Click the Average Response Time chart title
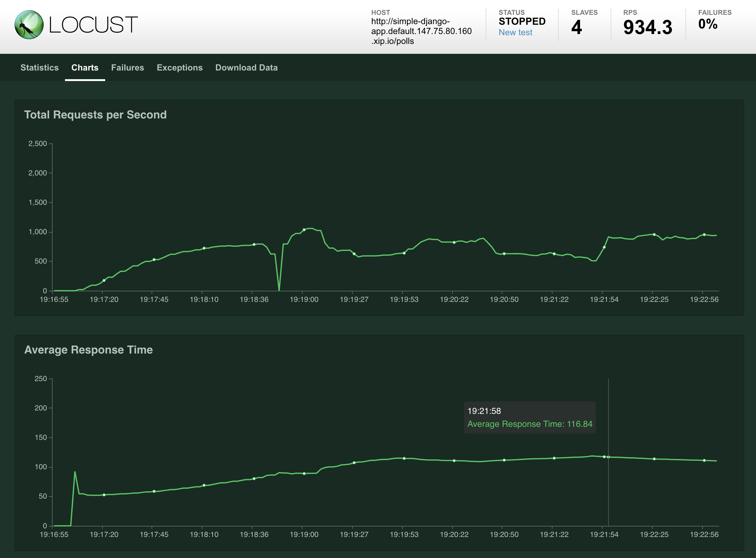The width and height of the screenshot is (756, 558). tap(88, 350)
